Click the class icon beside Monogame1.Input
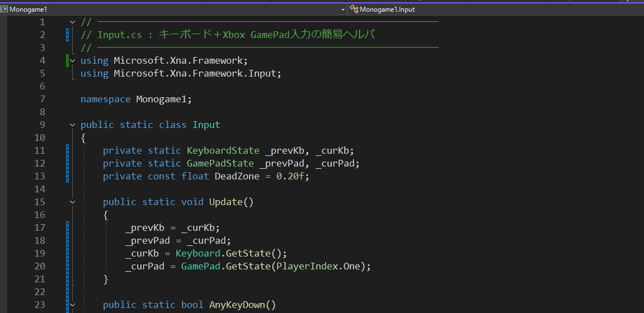 point(354,9)
